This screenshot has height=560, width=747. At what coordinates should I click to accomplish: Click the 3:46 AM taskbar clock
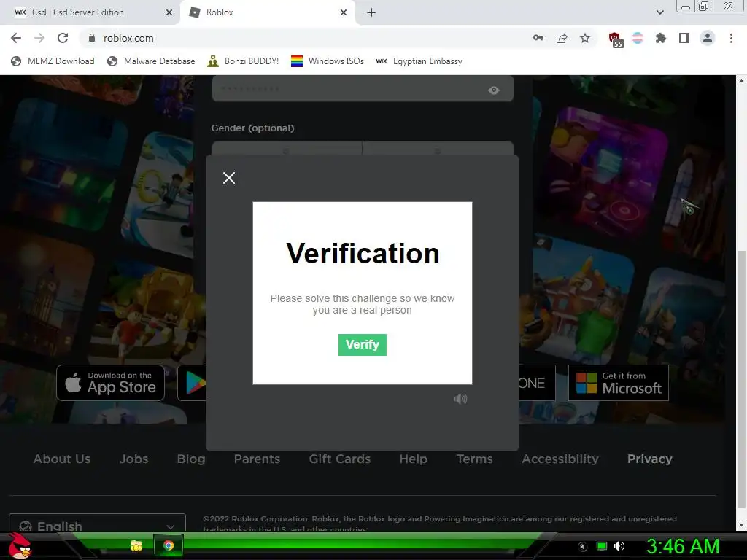click(683, 547)
